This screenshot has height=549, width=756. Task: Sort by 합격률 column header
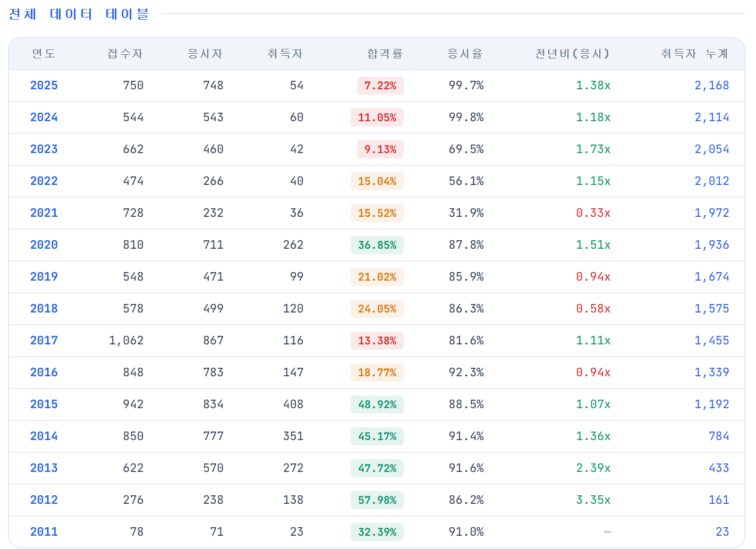pyautogui.click(x=385, y=54)
